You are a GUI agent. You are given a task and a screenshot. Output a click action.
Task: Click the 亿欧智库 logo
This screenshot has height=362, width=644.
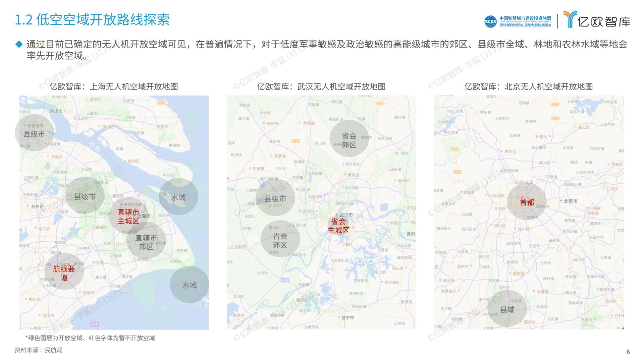597,20
